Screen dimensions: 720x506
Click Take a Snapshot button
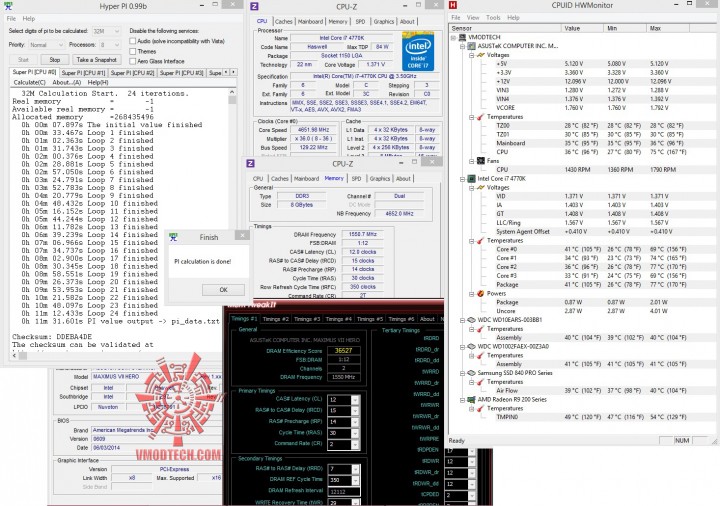pos(96,60)
